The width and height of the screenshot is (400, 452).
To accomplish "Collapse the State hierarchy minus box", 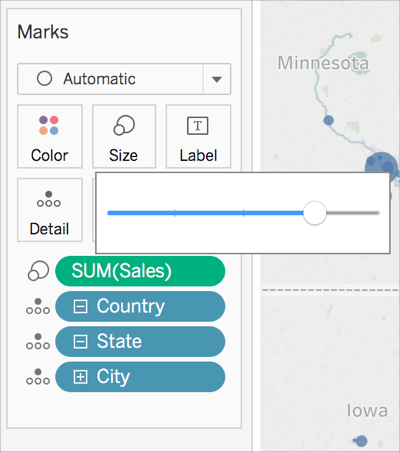I will (80, 342).
